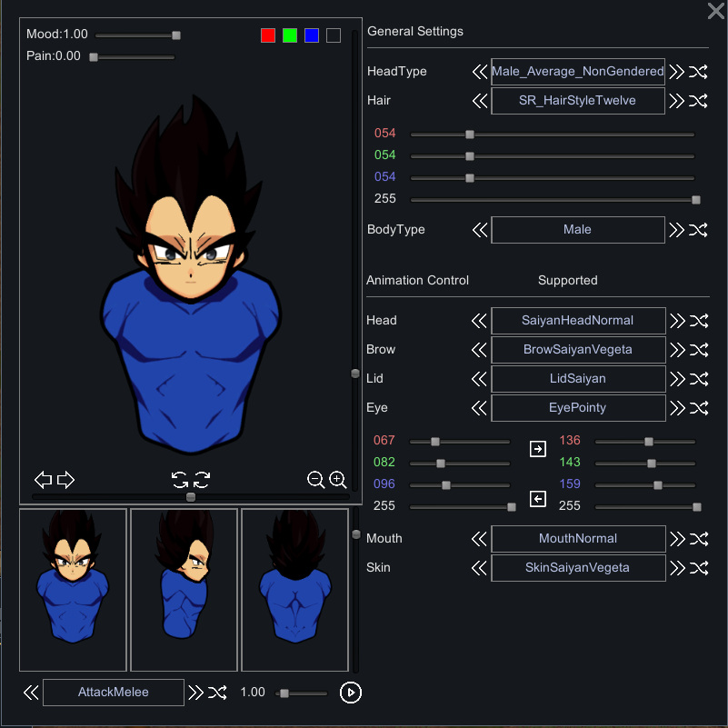This screenshot has width=728, height=728.
Task: Rotate preview with right arrow
Action: (65, 480)
